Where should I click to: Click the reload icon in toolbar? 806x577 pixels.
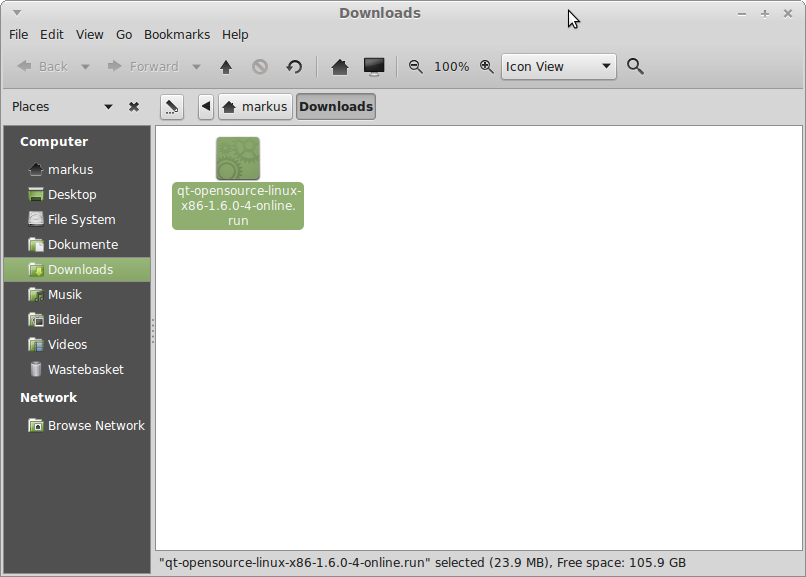[x=294, y=67]
